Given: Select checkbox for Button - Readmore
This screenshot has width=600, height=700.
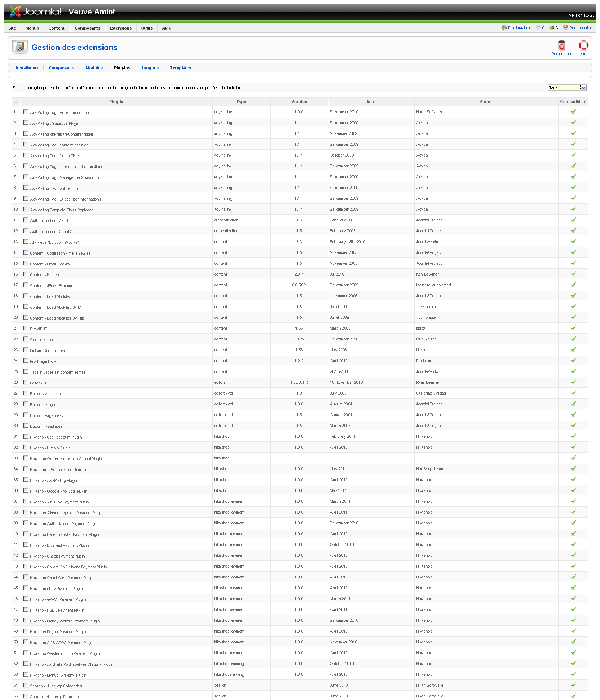Looking at the screenshot, I should click(x=26, y=426).
